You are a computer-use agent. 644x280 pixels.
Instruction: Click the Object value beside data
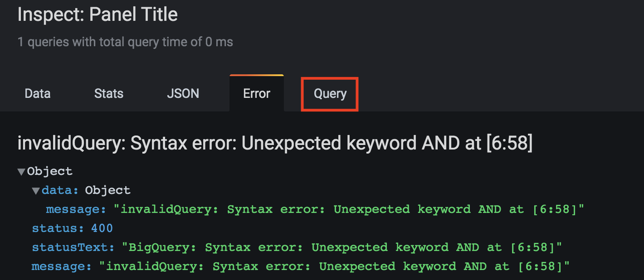pyautogui.click(x=108, y=190)
